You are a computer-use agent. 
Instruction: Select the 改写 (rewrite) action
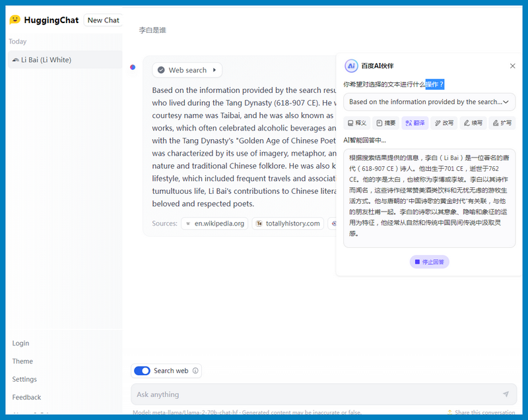point(444,123)
